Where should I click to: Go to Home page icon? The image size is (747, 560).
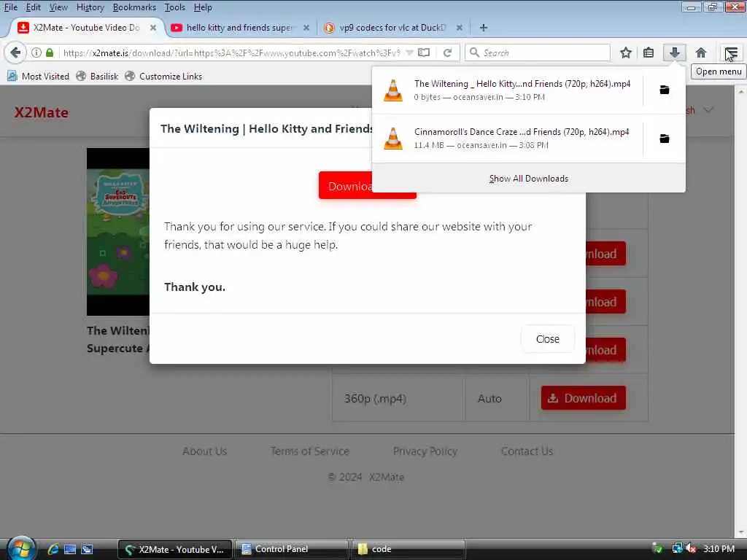[x=701, y=52]
